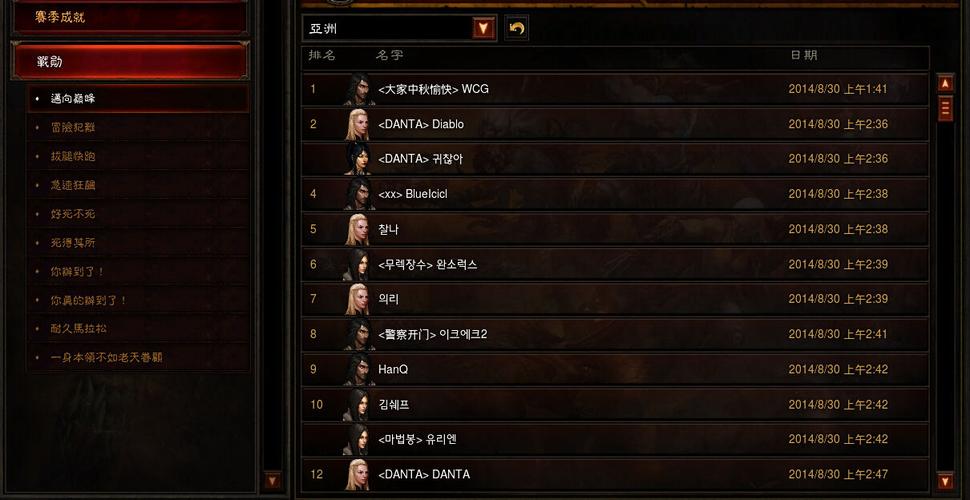Click the portrait of <DANTA> DANTA at rank 12

tap(357, 475)
